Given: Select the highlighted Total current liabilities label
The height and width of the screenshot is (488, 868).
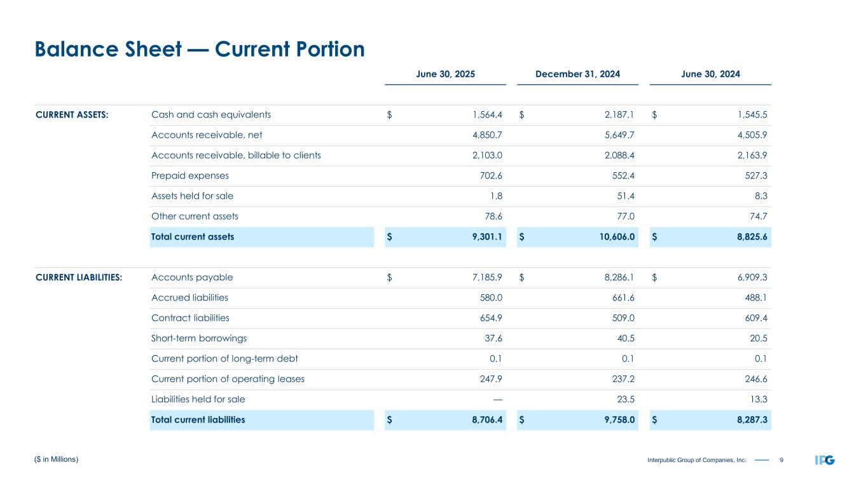Looking at the screenshot, I should (x=198, y=420).
